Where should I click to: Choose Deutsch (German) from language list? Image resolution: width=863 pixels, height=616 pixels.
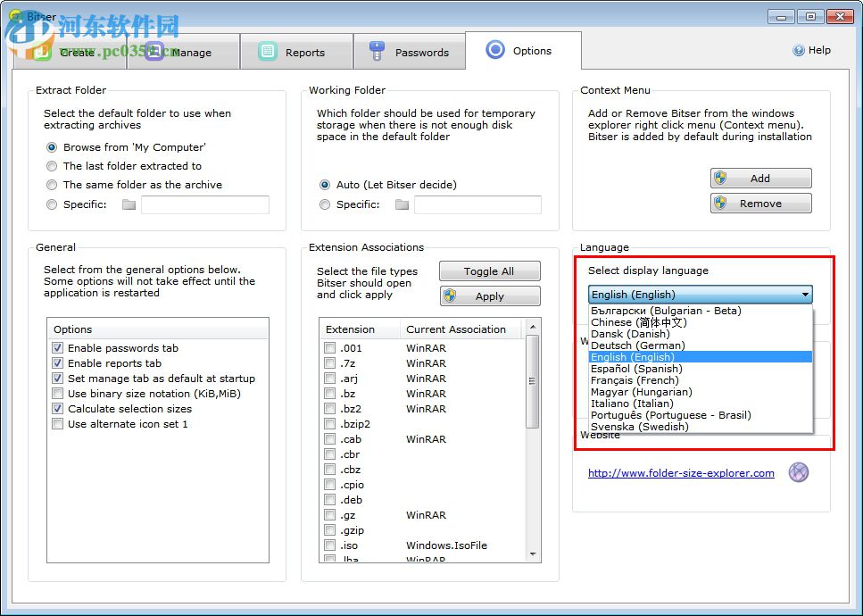(x=638, y=345)
